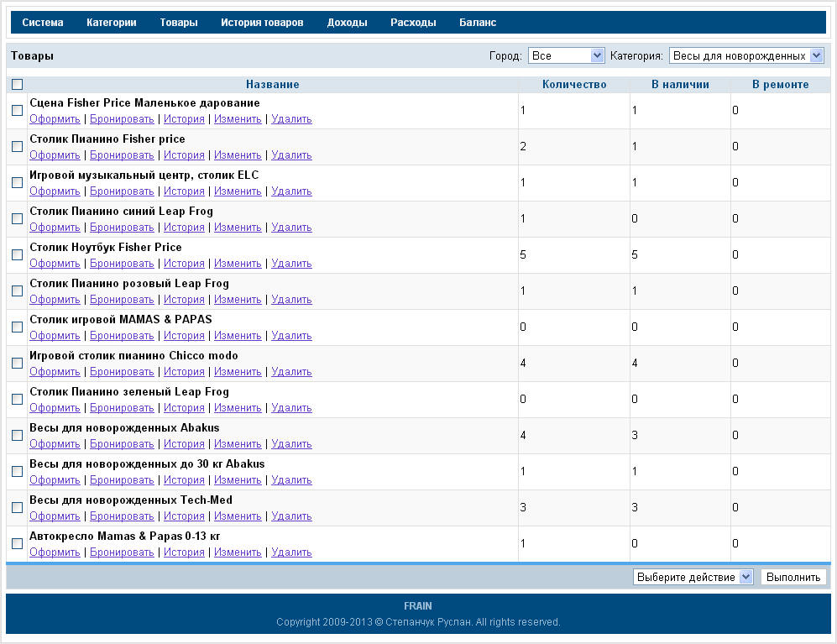The height and width of the screenshot is (644, 837).
Task: Click Оформить for Столик Пианино розовый Leap Frog
Action: tap(55, 300)
